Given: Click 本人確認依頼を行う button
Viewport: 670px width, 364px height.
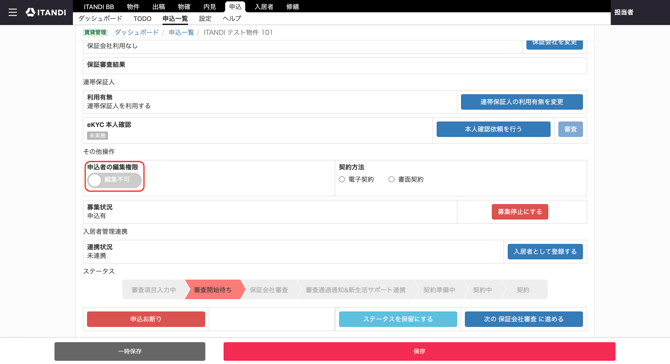Looking at the screenshot, I should 494,129.
